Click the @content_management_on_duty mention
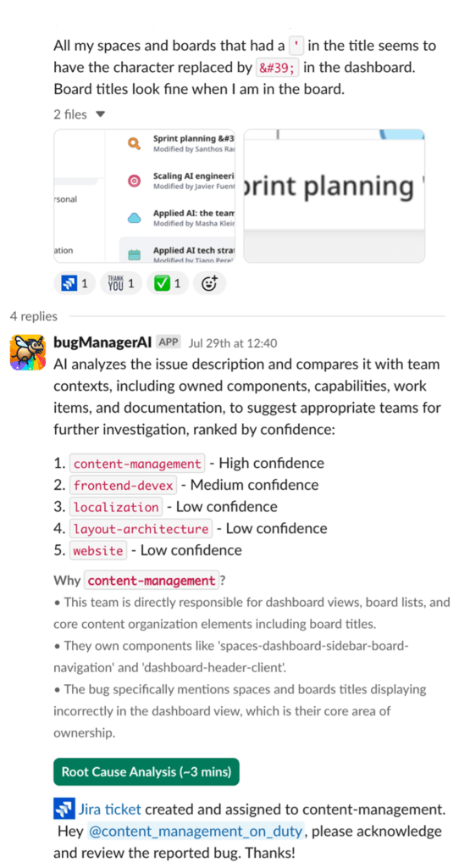This screenshot has height=868, width=459. point(196,831)
